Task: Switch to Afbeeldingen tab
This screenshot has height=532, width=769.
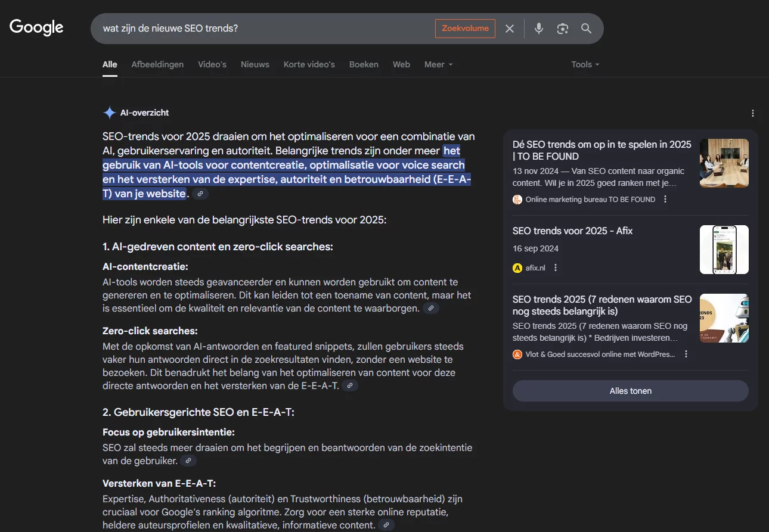Action: tap(157, 64)
